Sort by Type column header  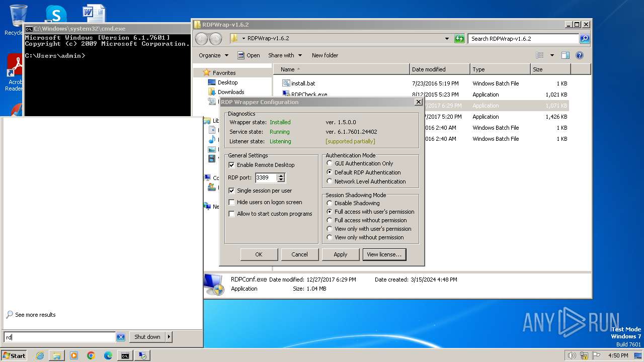(500, 69)
